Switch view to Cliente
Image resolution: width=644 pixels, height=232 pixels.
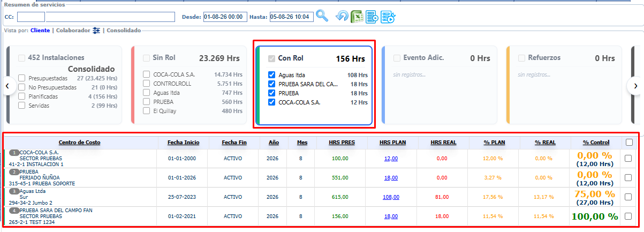click(40, 31)
